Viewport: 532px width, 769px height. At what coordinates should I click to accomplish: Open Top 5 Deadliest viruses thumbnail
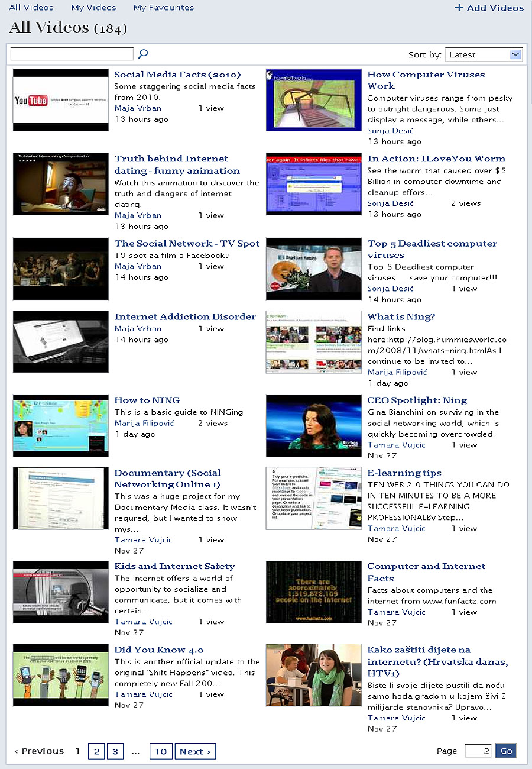pyautogui.click(x=314, y=269)
